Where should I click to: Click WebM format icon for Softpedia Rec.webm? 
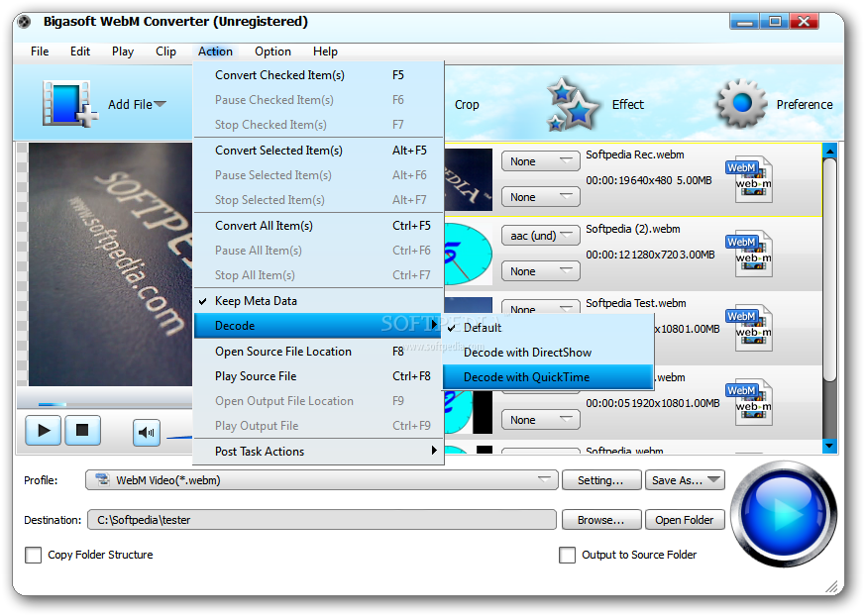click(x=750, y=179)
